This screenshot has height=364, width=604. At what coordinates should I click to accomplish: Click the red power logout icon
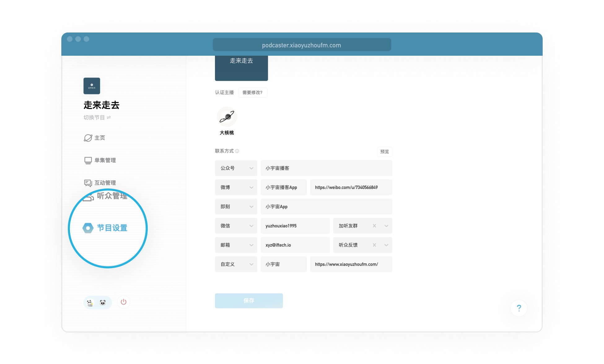point(124,302)
